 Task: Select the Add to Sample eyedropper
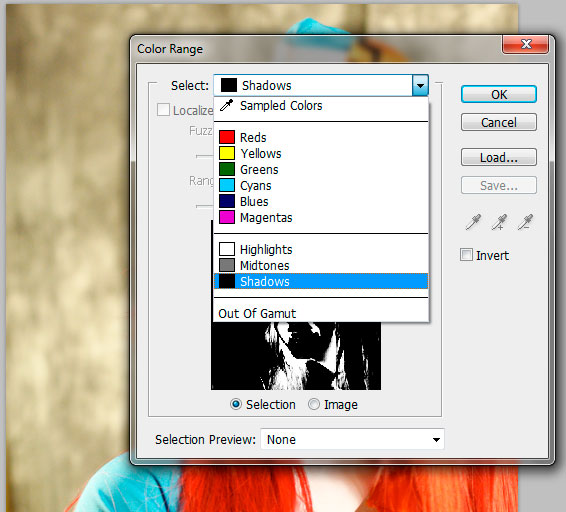pyautogui.click(x=499, y=222)
